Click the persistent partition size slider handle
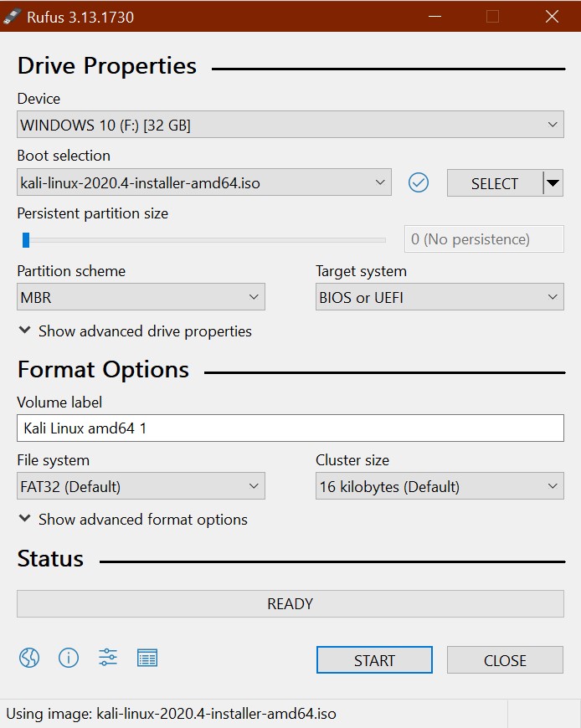The width and height of the screenshot is (581, 728). (x=26, y=240)
